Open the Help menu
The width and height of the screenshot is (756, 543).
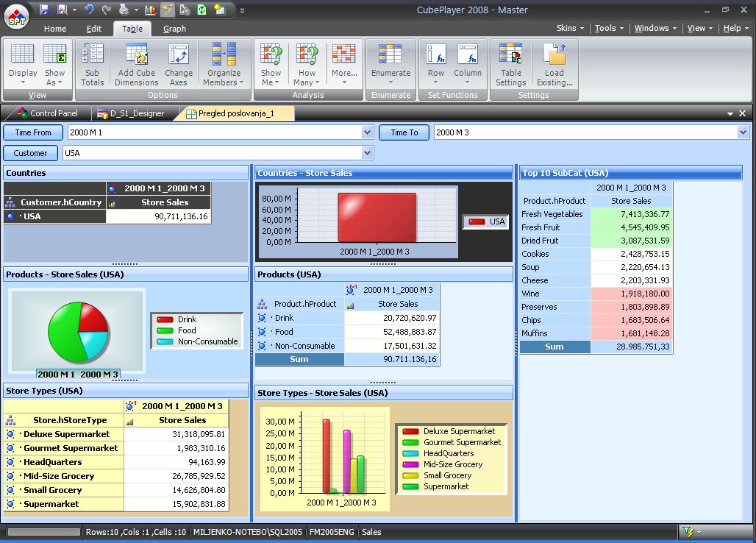click(x=735, y=28)
